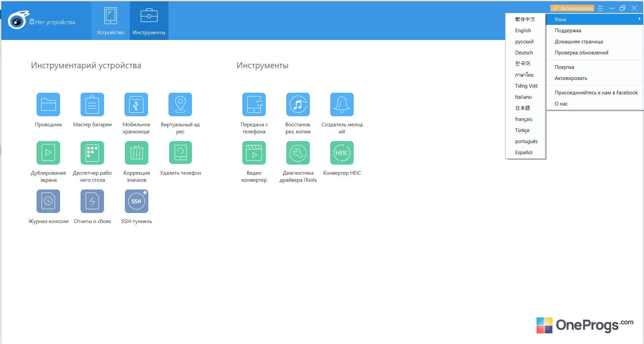Switch to the Устройство tab

110,20
